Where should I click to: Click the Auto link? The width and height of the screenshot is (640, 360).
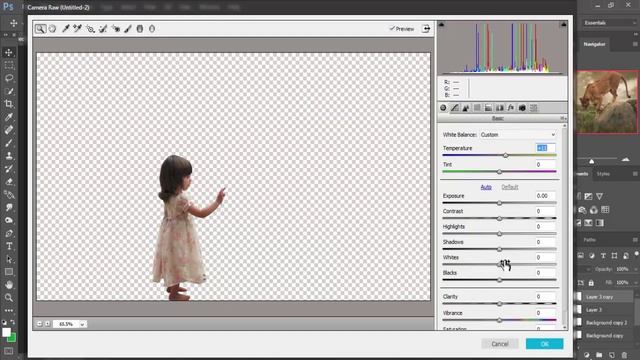click(486, 187)
